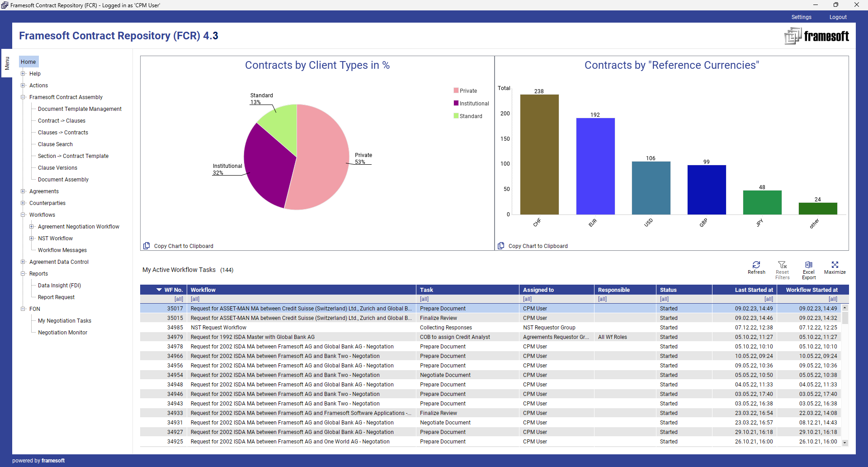Sort by the WF No. column header

[163, 290]
